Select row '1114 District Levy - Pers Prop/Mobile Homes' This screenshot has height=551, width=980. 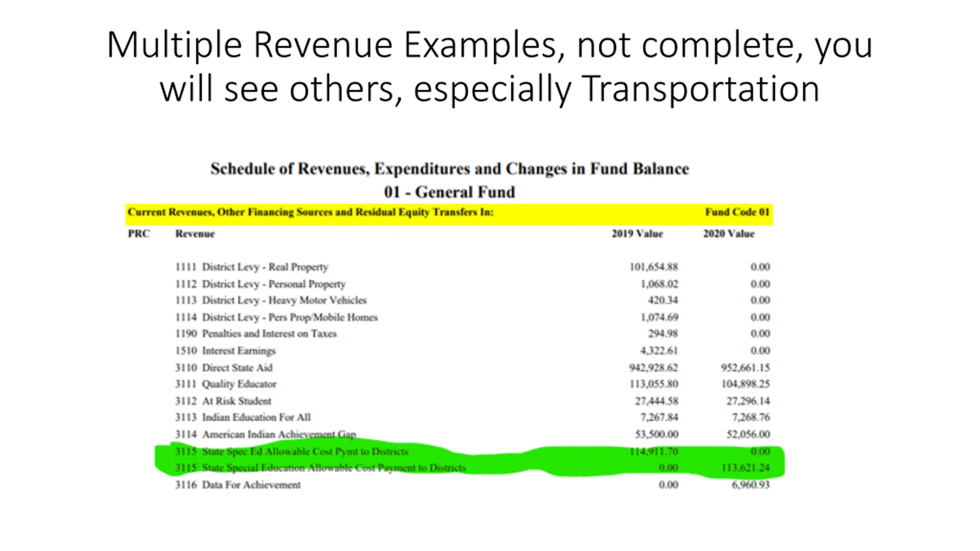tap(472, 317)
